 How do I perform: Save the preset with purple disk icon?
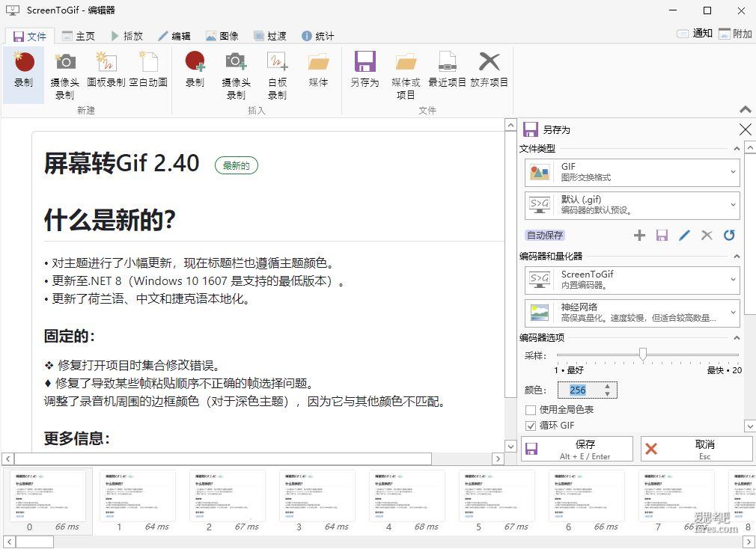pyautogui.click(x=662, y=235)
